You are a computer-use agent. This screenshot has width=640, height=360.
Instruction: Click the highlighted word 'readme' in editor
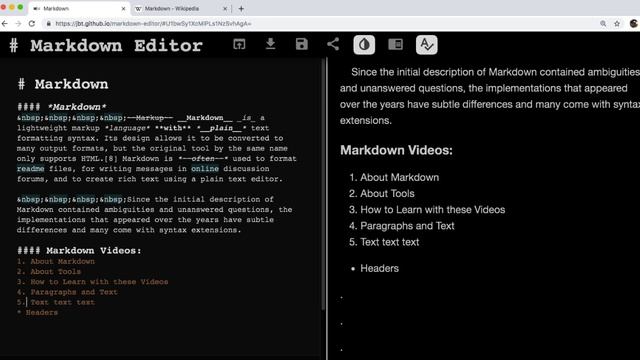(x=31, y=169)
